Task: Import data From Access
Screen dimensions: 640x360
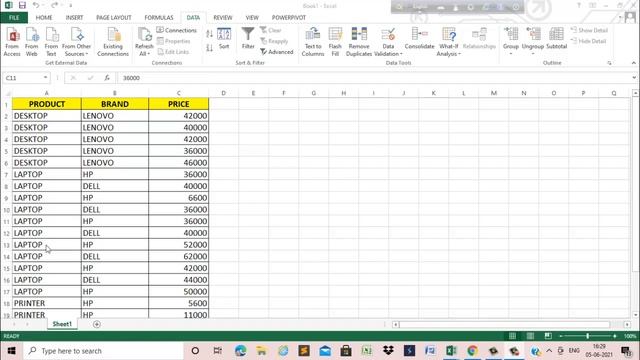Action: click(x=12, y=42)
